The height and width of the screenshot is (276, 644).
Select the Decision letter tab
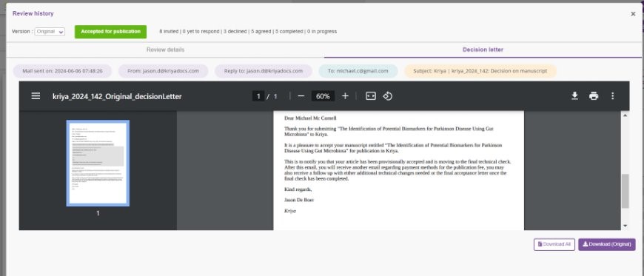tap(483, 50)
